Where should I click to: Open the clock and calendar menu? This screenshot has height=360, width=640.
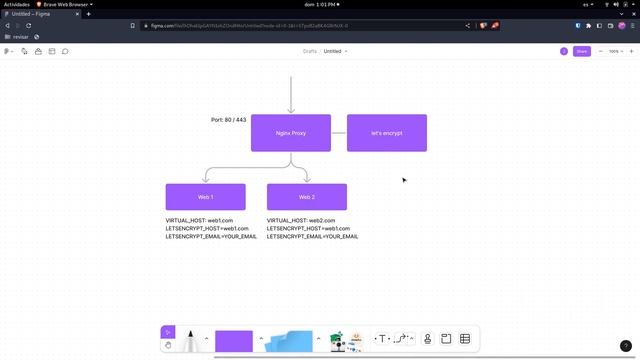click(322, 4)
